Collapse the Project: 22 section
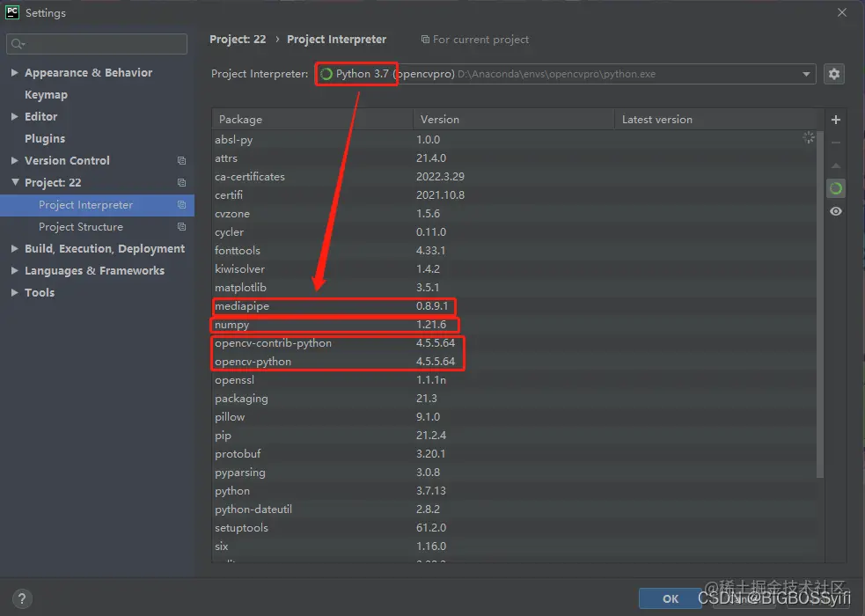 pos(15,182)
